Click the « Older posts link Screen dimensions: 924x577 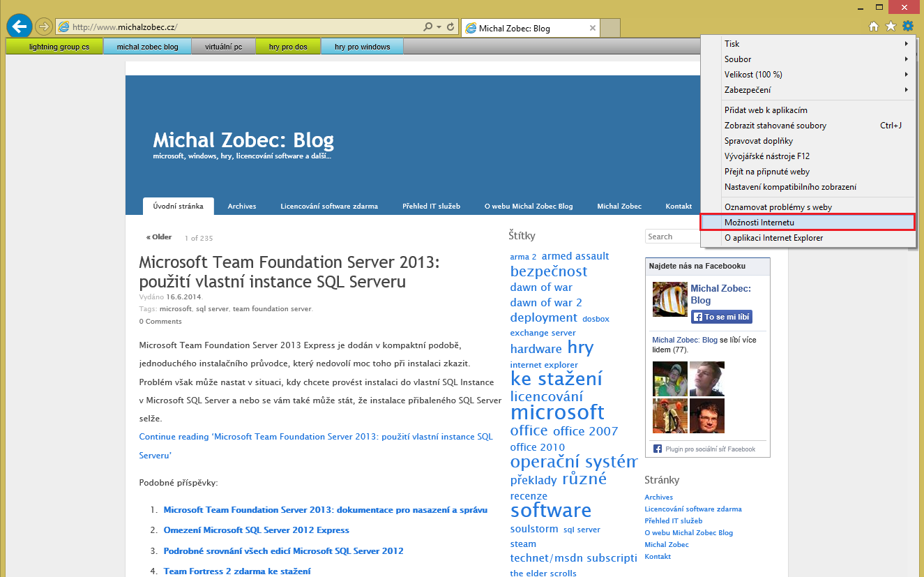[159, 237]
